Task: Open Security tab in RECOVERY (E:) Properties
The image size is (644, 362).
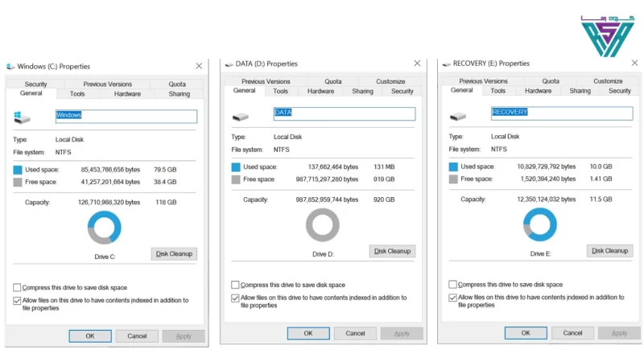Action: (619, 91)
